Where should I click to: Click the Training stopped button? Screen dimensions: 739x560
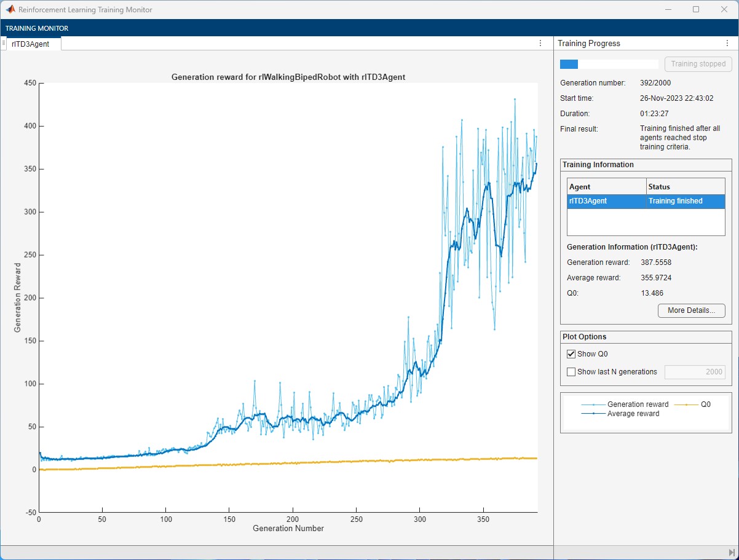(x=698, y=64)
